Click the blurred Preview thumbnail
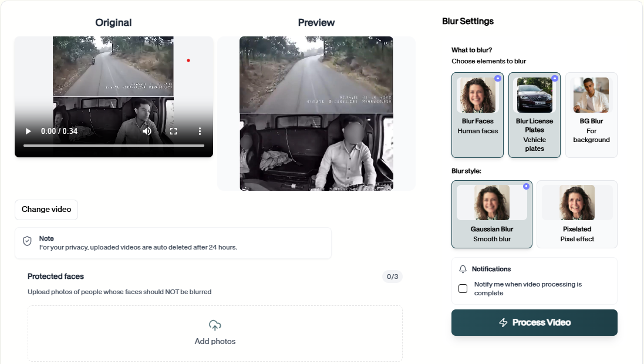The image size is (644, 364). (316, 114)
